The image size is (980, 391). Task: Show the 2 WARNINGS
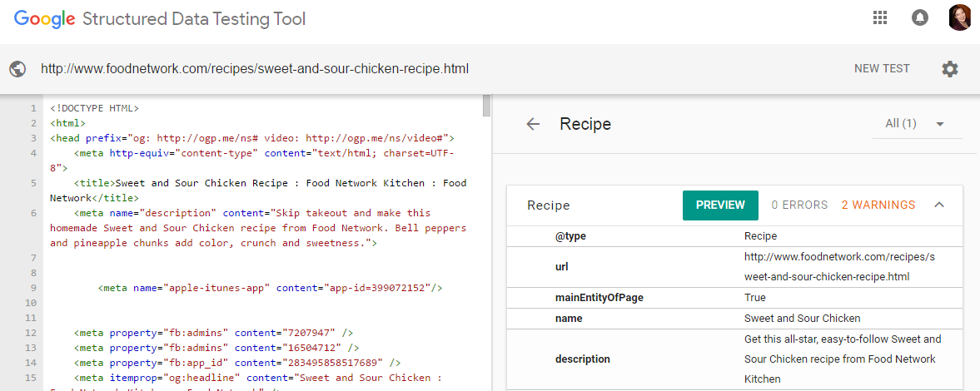(878, 205)
